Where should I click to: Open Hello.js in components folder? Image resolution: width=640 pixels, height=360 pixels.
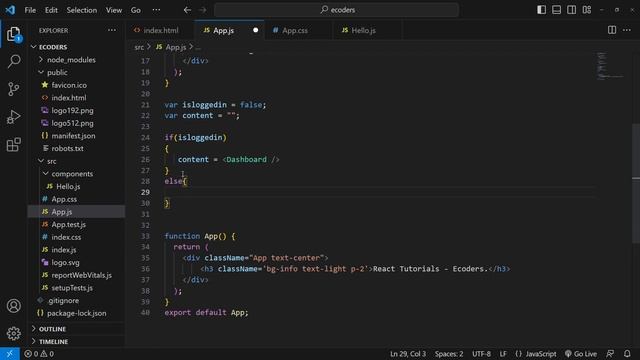pos(68,186)
